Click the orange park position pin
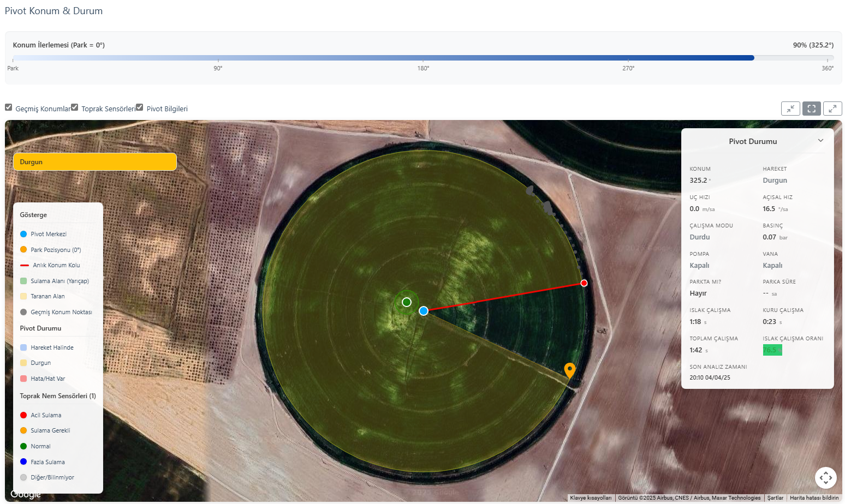 (x=569, y=370)
